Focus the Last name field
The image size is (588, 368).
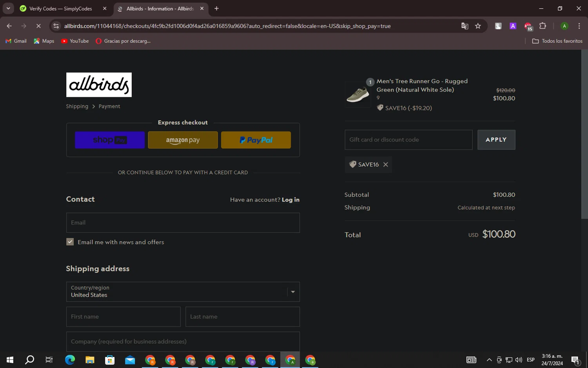243,317
